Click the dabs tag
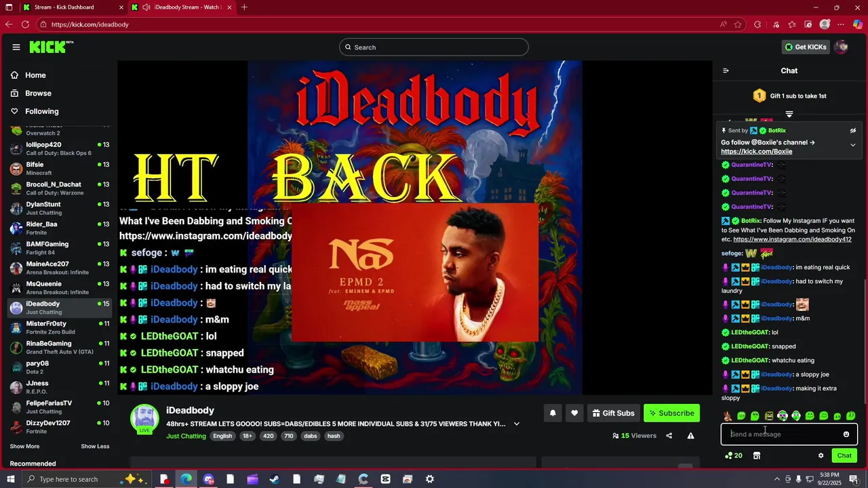The height and width of the screenshot is (488, 868). coord(311,436)
